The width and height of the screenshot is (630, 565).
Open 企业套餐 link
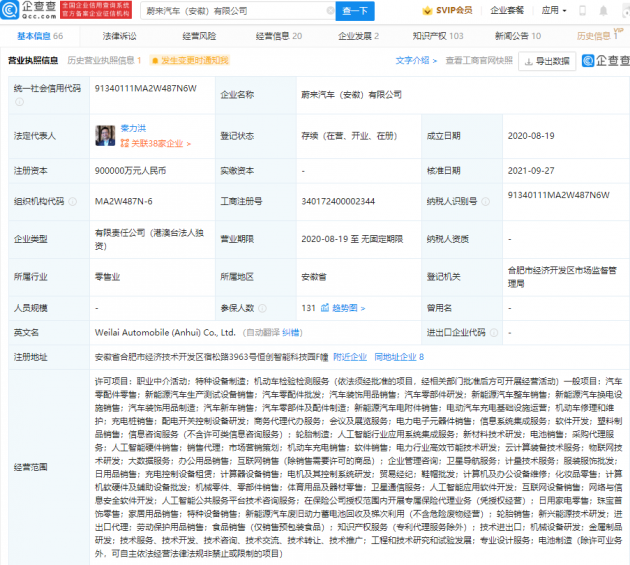coord(507,10)
